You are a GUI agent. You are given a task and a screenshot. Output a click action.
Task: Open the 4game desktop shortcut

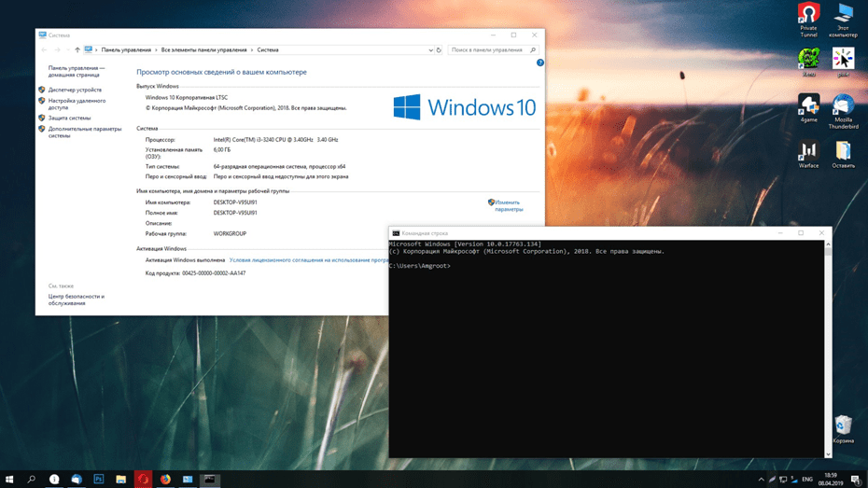[808, 106]
